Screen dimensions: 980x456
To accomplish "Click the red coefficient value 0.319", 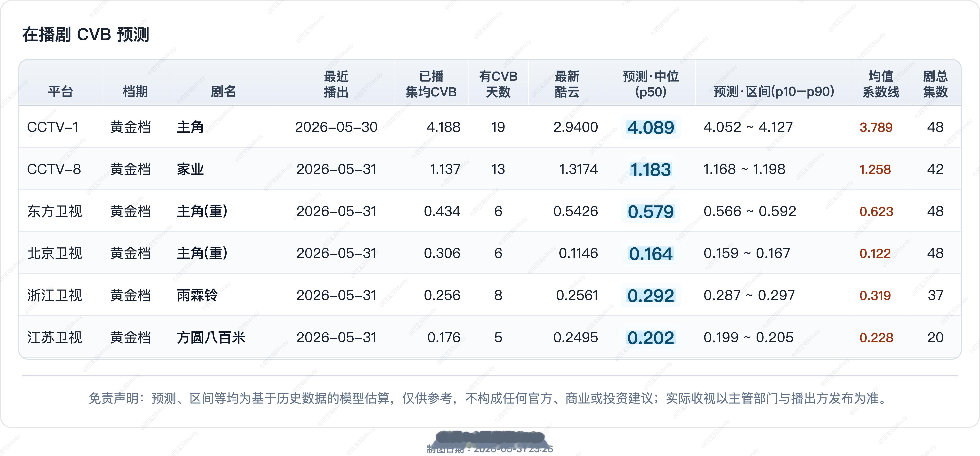I will tap(875, 296).
